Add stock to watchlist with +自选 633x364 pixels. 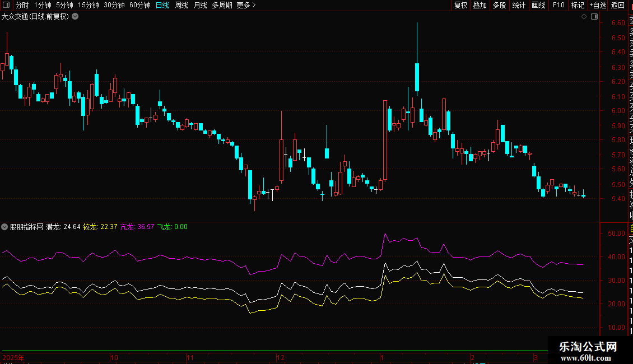click(597, 5)
